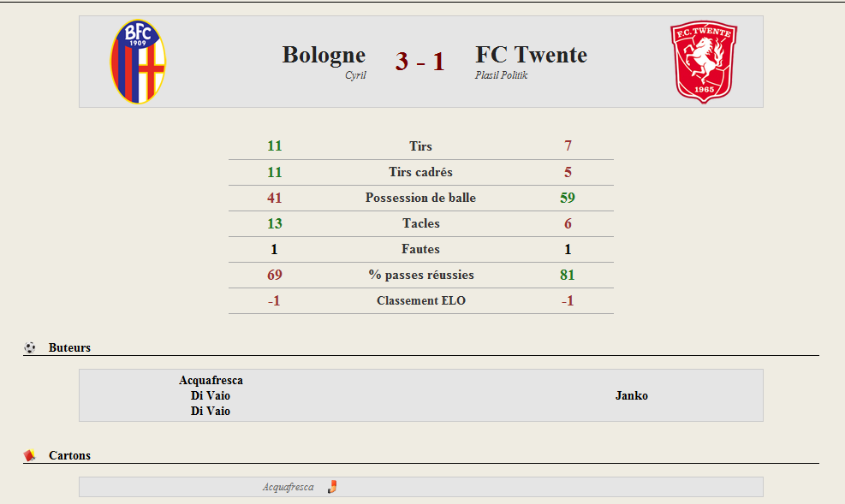The width and height of the screenshot is (845, 504).
Task: Click the manager name Cyril
Action: pyautogui.click(x=355, y=75)
